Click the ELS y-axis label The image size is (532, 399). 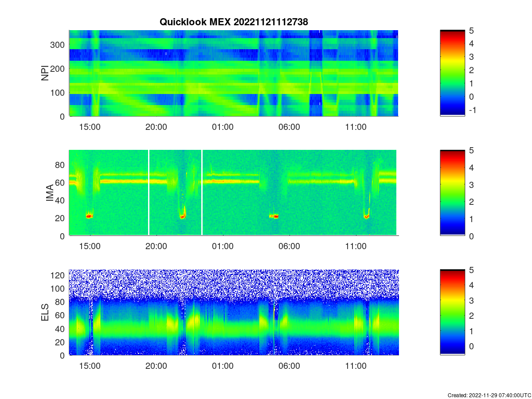coord(45,312)
